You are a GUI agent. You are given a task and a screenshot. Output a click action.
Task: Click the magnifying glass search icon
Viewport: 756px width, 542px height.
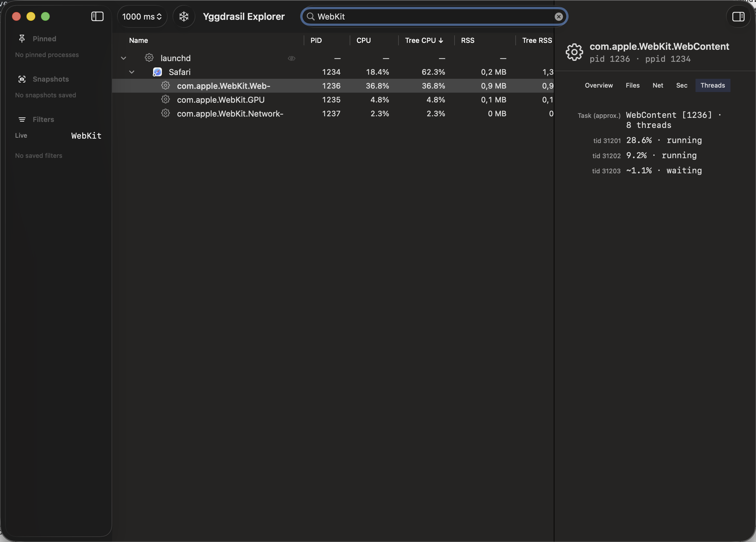point(310,17)
